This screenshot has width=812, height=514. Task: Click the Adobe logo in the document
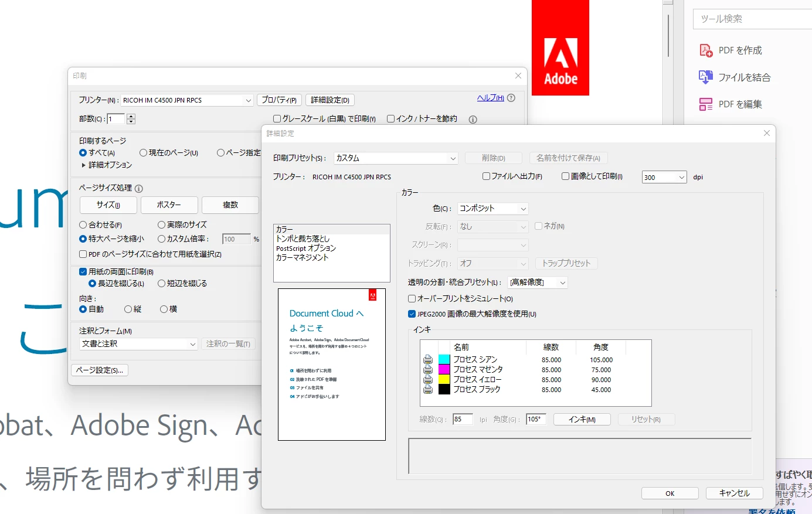560,47
